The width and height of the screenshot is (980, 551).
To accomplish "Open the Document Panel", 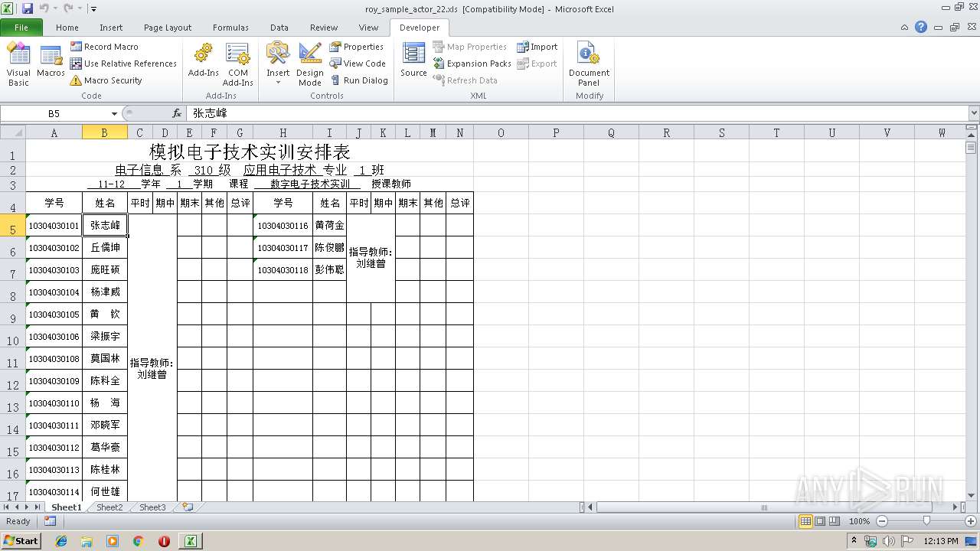I will [589, 64].
